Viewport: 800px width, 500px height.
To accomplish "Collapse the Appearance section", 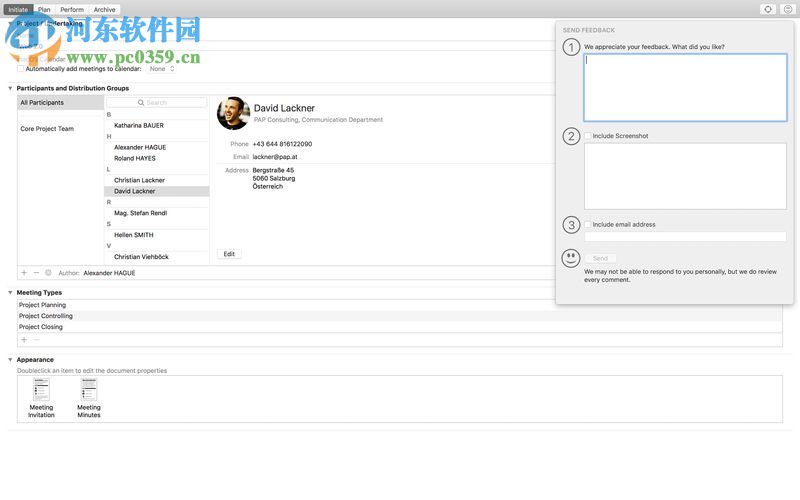I will (10, 360).
